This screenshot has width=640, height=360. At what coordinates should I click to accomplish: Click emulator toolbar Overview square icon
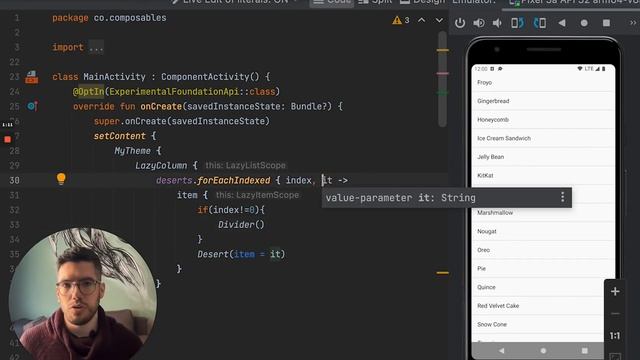[607, 23]
